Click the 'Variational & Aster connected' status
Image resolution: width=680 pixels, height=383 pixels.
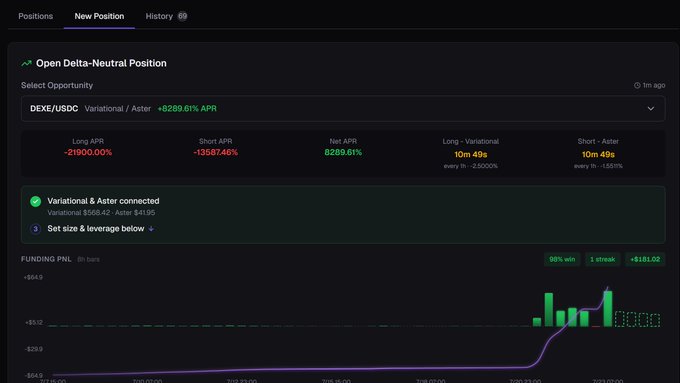coord(103,201)
